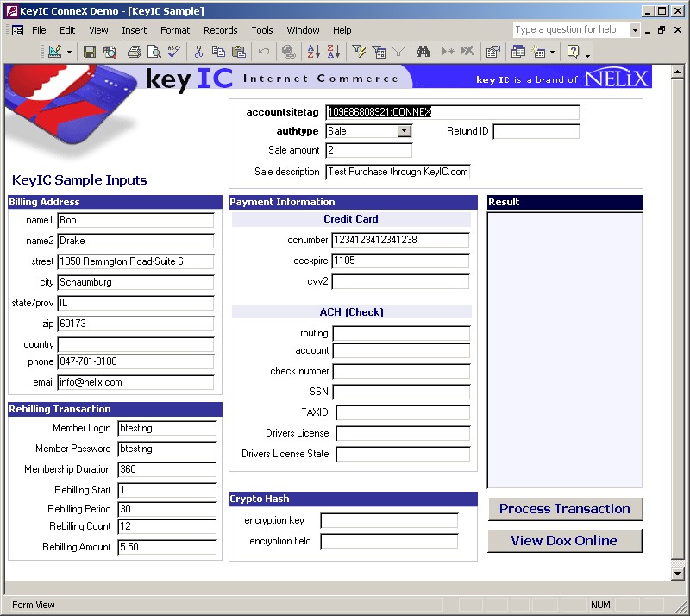The image size is (690, 616).
Task: Open the Window menu
Action: [304, 30]
